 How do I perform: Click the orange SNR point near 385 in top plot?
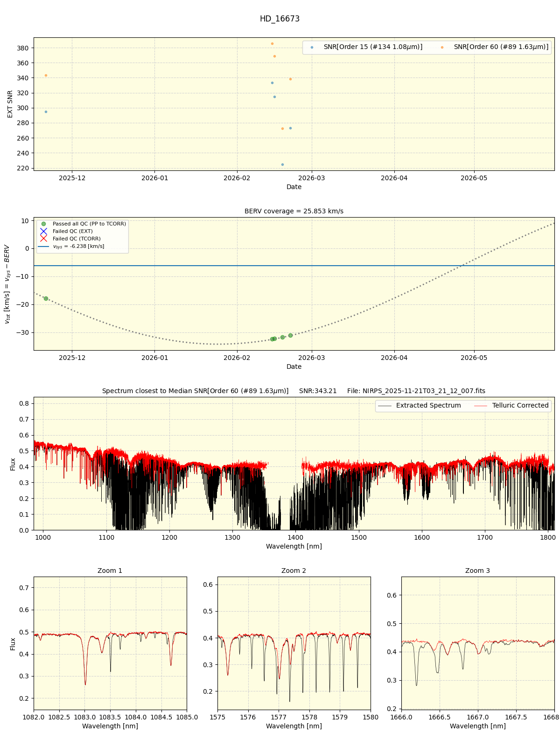(272, 44)
